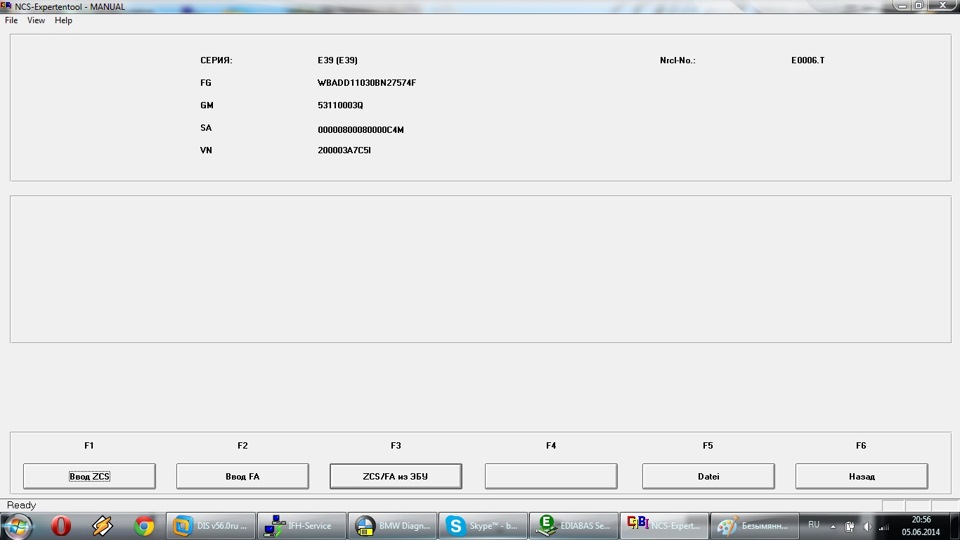Switch to IFH-Service taskbar window

coord(301,527)
